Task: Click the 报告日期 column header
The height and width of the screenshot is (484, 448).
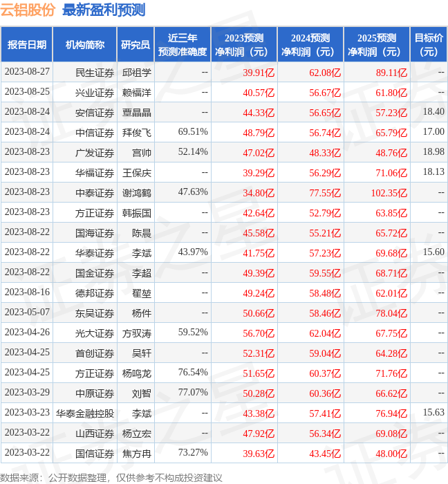Action: (27, 44)
